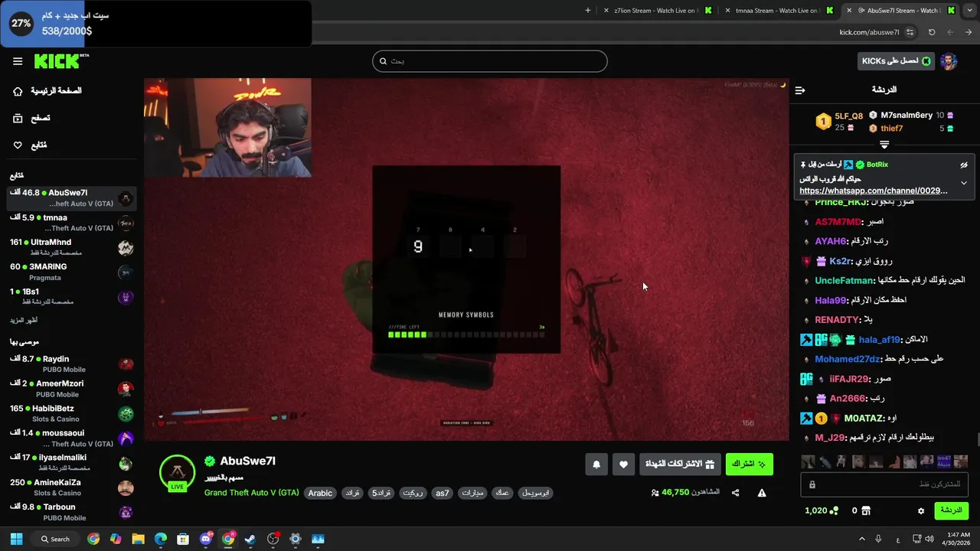Open the 1Bs1 followed channel
The image size is (980, 551).
click(x=71, y=296)
